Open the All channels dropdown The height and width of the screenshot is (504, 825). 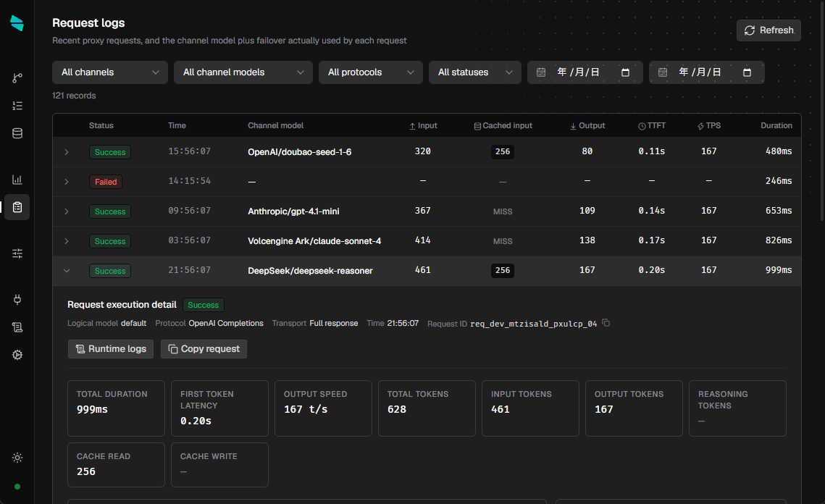click(x=110, y=72)
